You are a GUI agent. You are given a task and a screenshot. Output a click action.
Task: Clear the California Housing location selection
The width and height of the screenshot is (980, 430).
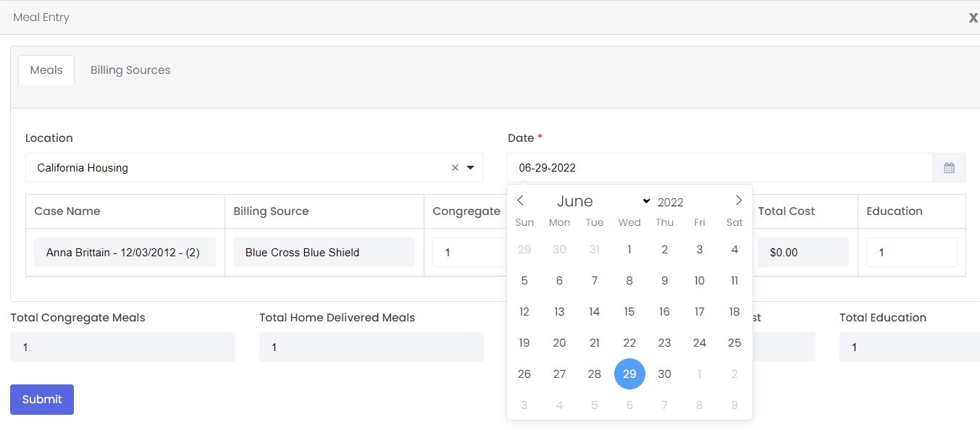[455, 168]
